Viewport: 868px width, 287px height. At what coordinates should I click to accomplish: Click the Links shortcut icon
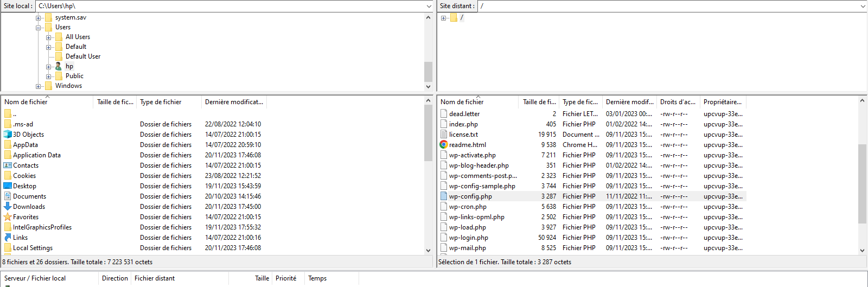coord(8,238)
